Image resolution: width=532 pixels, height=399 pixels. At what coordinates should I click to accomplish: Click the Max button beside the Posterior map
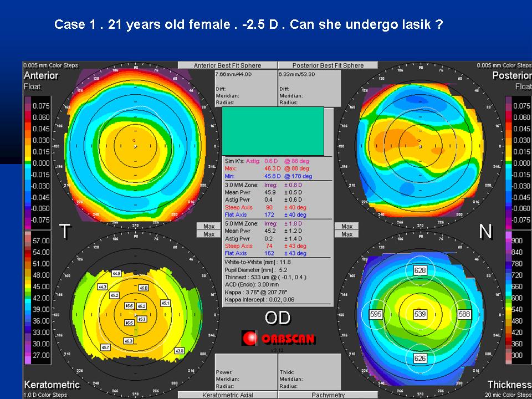coord(347,226)
